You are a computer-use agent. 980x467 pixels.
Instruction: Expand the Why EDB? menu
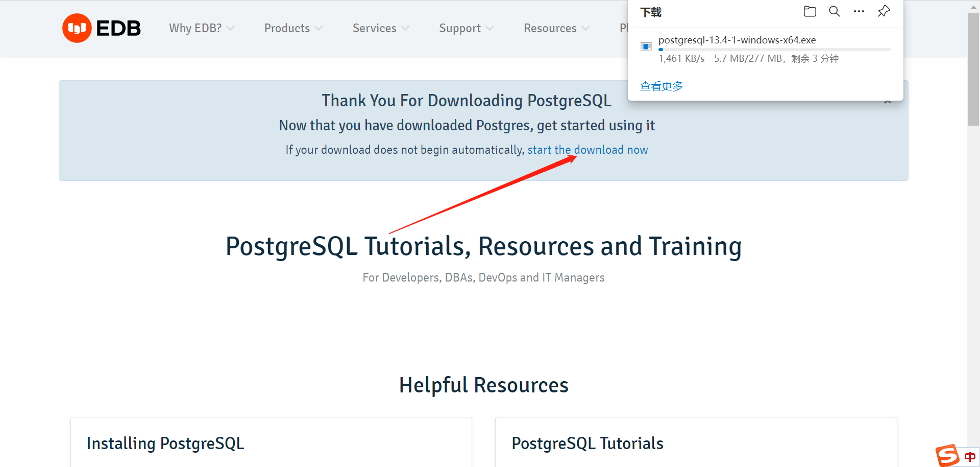(202, 28)
